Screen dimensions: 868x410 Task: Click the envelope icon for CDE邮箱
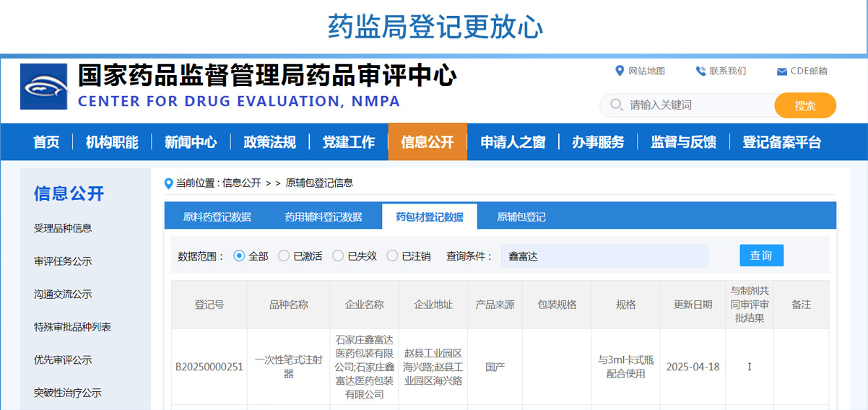781,71
